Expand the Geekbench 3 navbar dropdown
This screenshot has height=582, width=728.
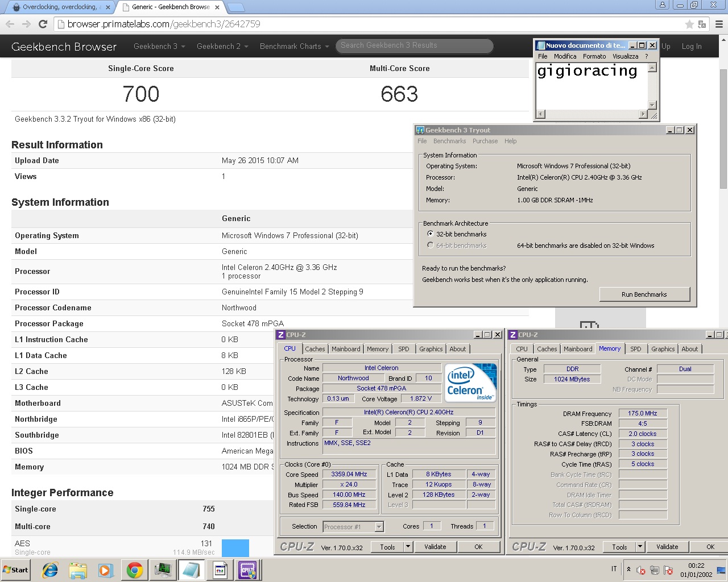(159, 46)
